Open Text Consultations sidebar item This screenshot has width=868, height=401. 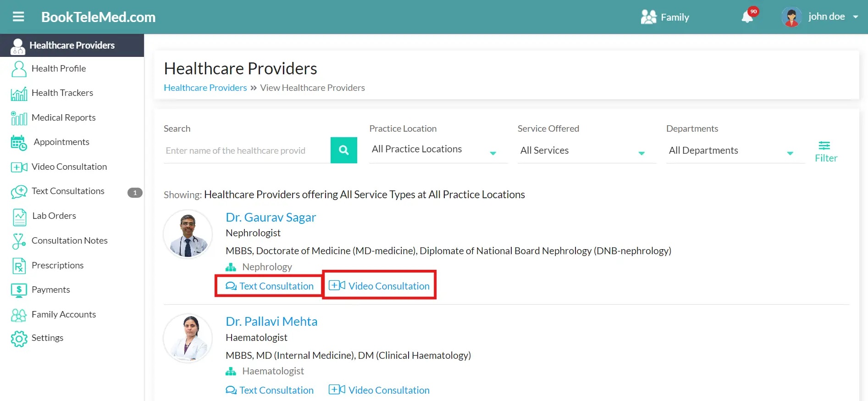pyautogui.click(x=68, y=191)
